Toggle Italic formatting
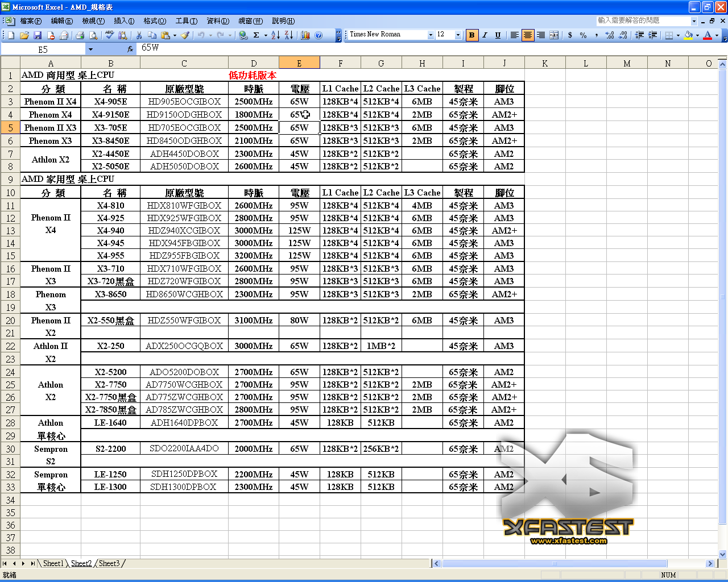Image resolution: width=728 pixels, height=582 pixels. point(485,35)
